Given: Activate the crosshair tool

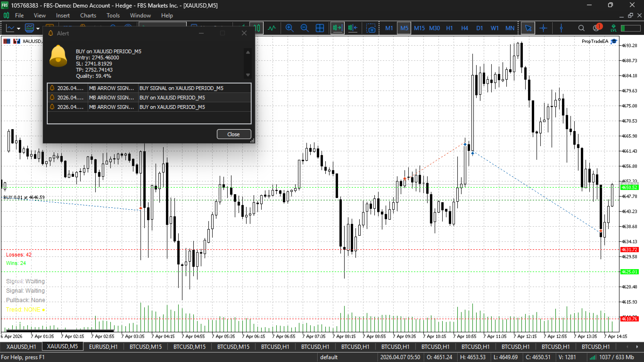Looking at the screenshot, I should pos(543,28).
